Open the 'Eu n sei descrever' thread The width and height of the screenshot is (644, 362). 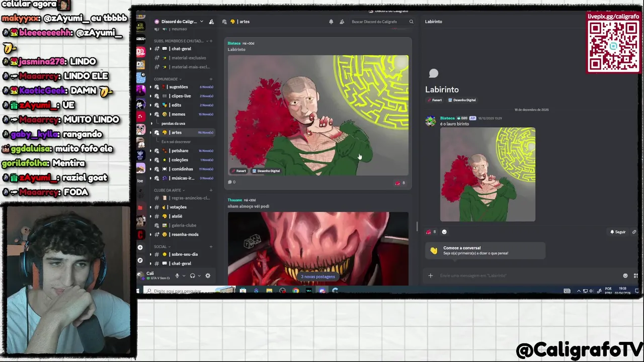(176, 142)
